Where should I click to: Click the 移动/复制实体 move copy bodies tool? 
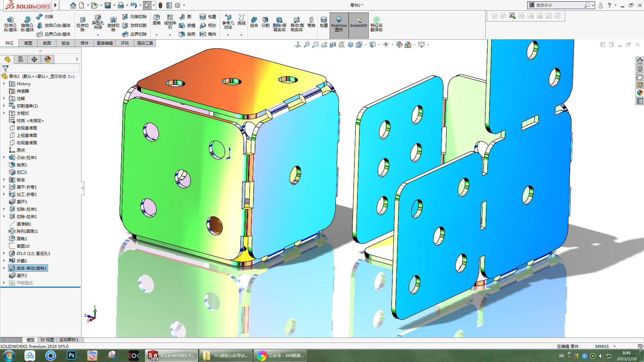click(x=297, y=24)
